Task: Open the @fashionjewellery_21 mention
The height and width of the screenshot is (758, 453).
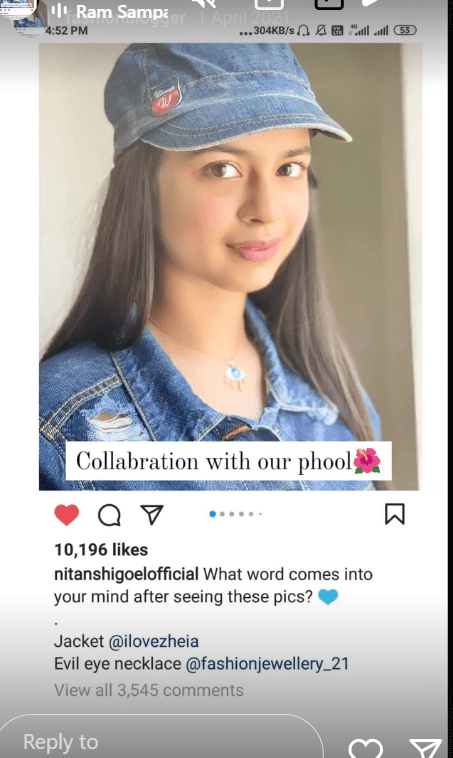Action: 267,664
